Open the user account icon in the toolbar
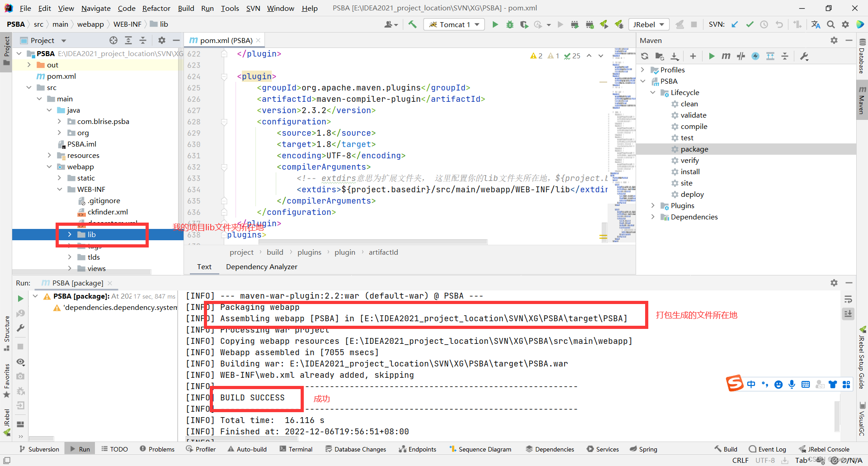The height and width of the screenshot is (466, 868). tap(391, 24)
